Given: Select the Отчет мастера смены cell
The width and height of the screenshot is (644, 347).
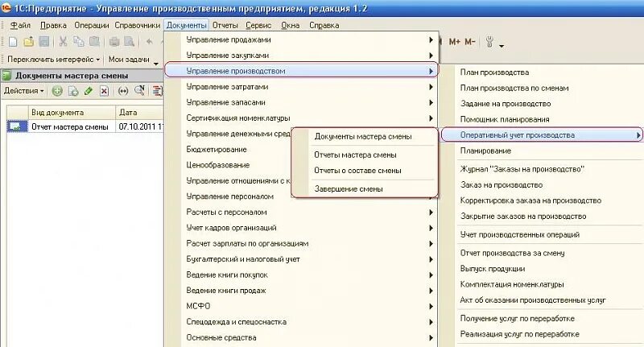Looking at the screenshot, I should 72,127.
